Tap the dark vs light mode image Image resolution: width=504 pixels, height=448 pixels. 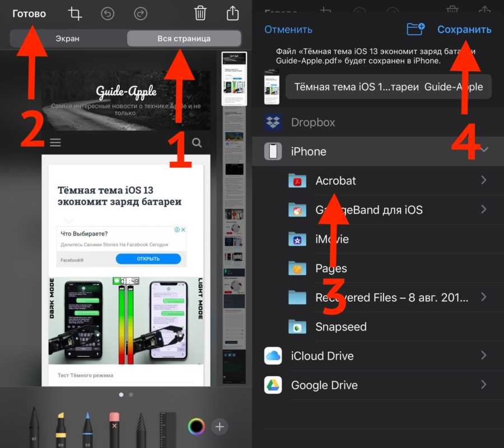click(126, 321)
